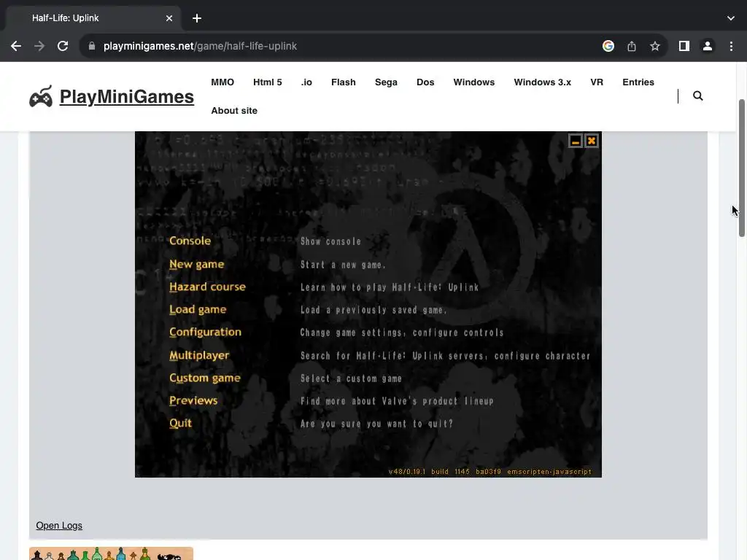Viewport: 747px width, 560px height.
Task: Open the Dos category
Action: click(x=425, y=82)
